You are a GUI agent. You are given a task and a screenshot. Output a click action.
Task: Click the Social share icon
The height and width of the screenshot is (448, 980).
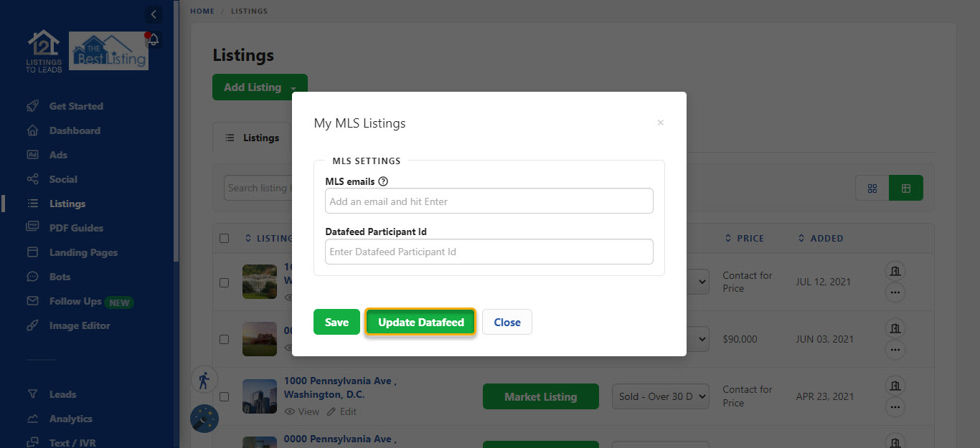click(x=32, y=179)
